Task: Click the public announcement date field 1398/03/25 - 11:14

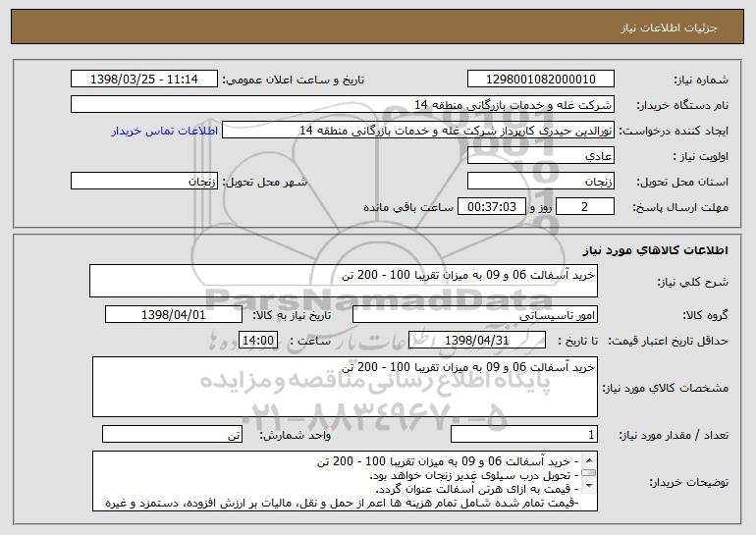Action: coord(144,80)
